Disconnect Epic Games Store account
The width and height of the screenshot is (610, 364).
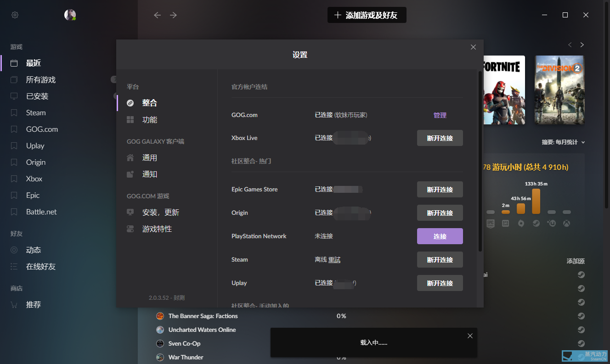tap(440, 190)
